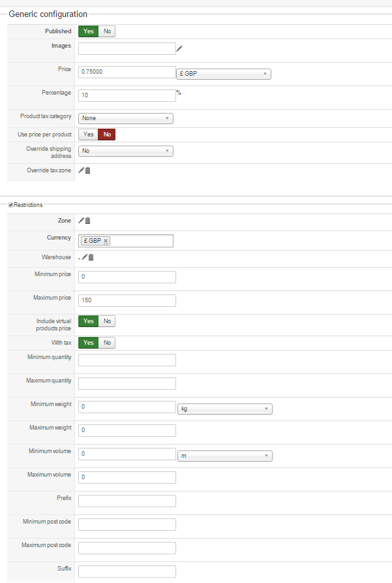Image resolution: width=392 pixels, height=583 pixels.
Task: Remove Warehouse with the trash icon
Action: [x=91, y=257]
